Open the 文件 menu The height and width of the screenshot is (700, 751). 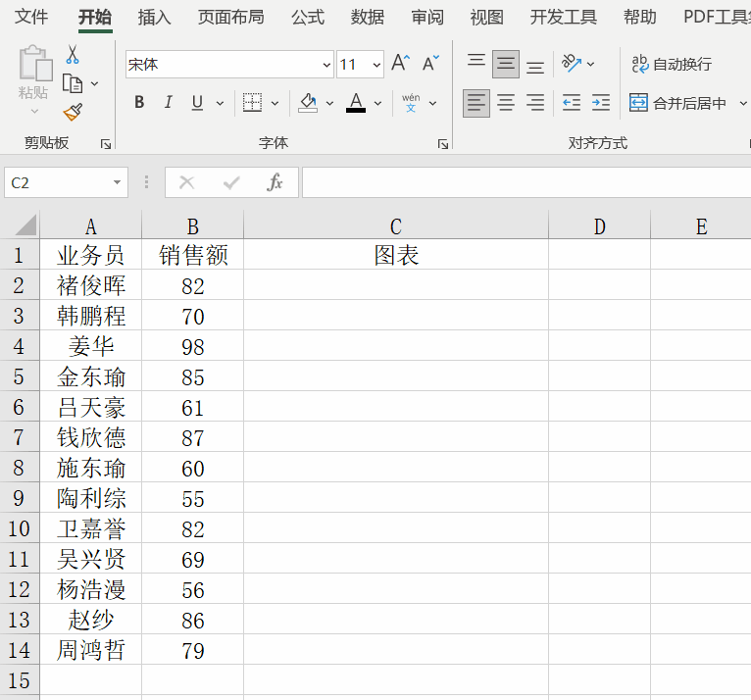click(31, 17)
